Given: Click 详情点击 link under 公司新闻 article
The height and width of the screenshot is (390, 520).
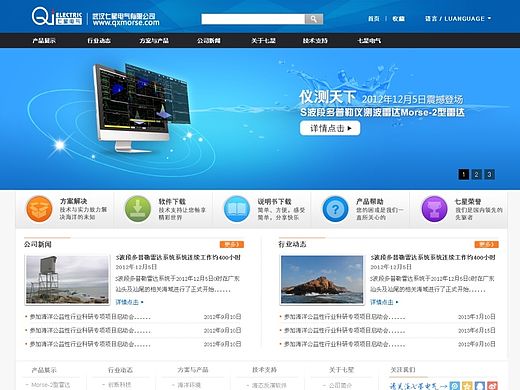Looking at the screenshot, I should pos(129,302).
